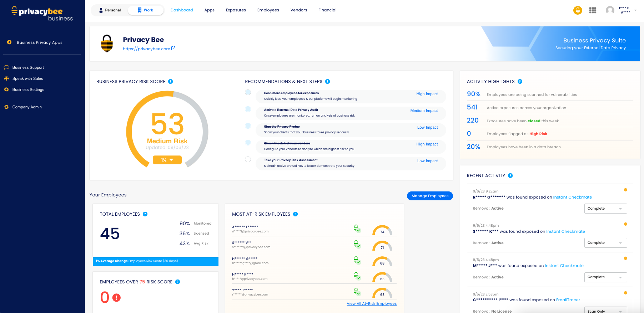Open help for Recent Activity
Viewport: 644px width, 313px height.
coord(510,176)
